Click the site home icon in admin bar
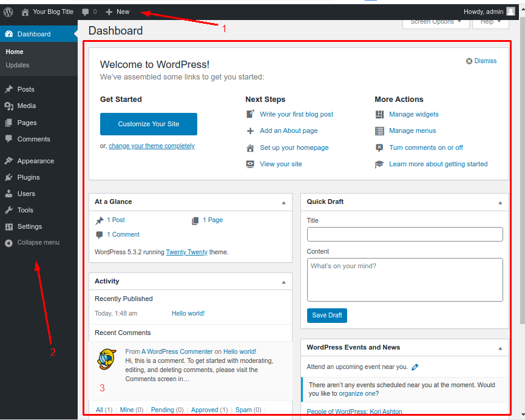This screenshot has height=420, width=525. [x=25, y=12]
